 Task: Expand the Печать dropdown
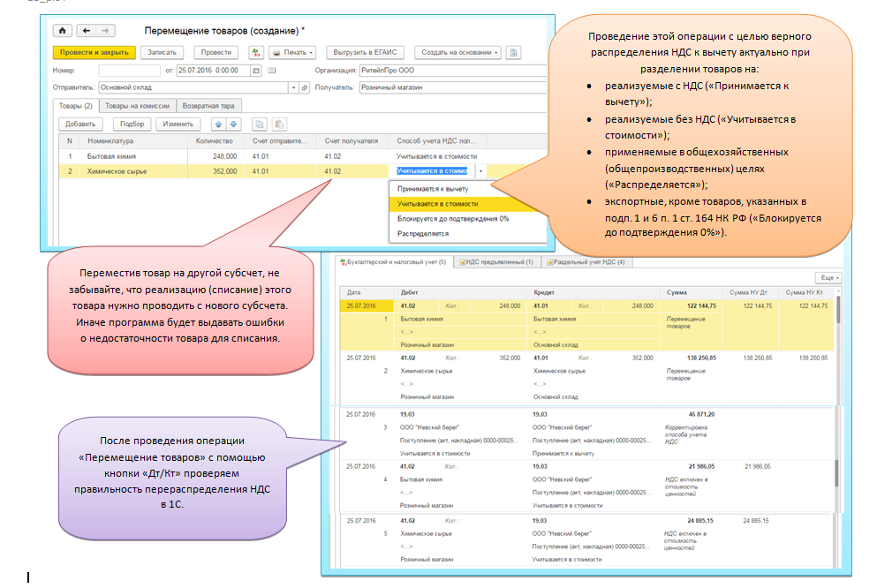click(x=294, y=52)
